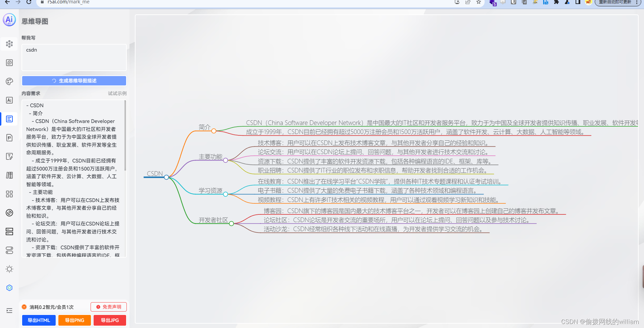Open the color palette icon in sidebar

pos(9,81)
